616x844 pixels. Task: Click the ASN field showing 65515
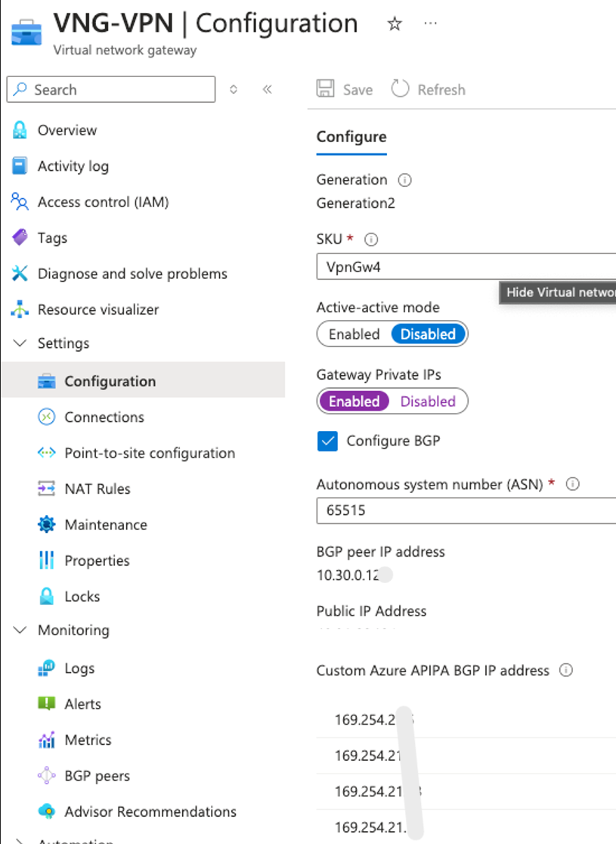466,510
